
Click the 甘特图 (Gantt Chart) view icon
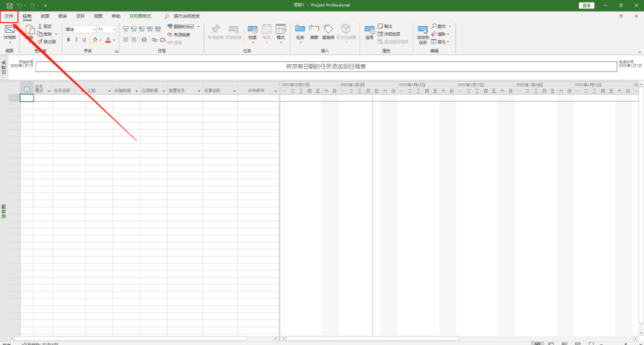click(10, 30)
